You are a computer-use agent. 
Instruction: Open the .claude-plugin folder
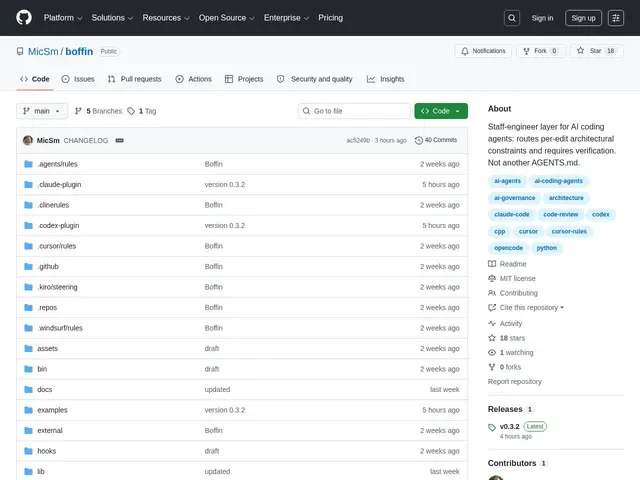(x=59, y=184)
